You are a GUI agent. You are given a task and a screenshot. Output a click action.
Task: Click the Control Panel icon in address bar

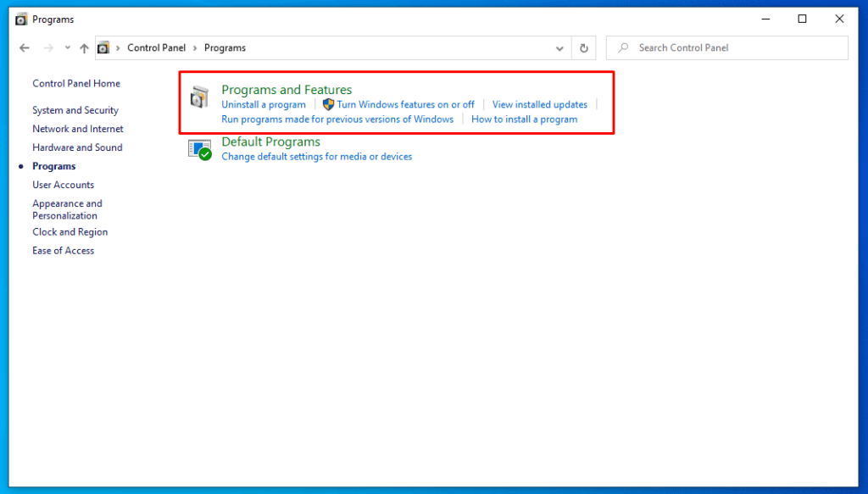[x=103, y=48]
